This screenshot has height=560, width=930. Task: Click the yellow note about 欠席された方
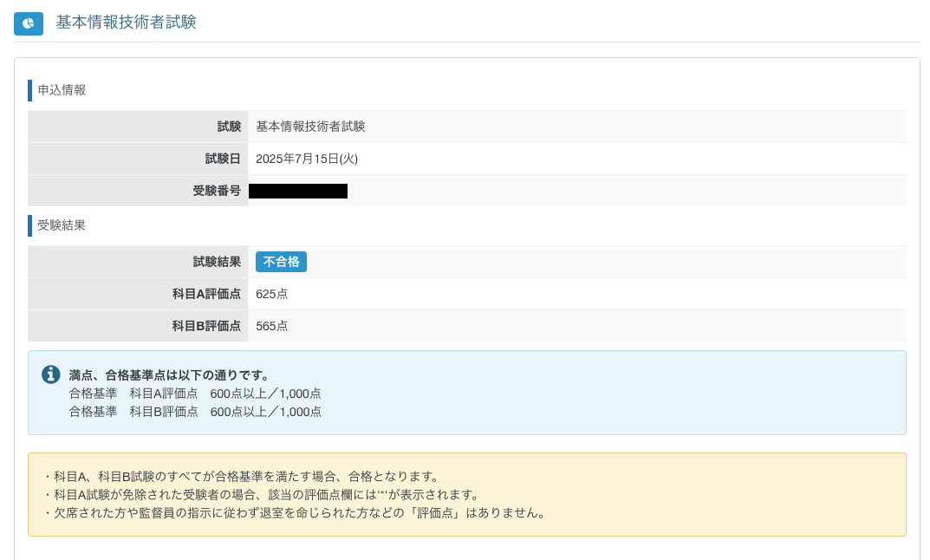point(296,513)
